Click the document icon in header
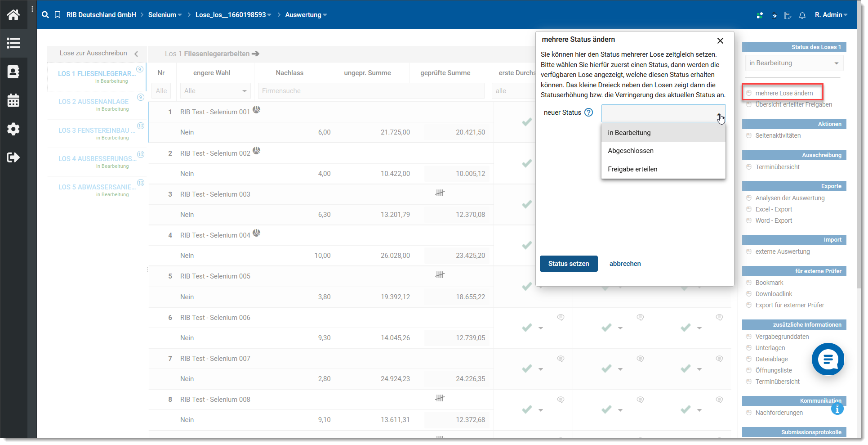868x445 pixels. [x=788, y=15]
